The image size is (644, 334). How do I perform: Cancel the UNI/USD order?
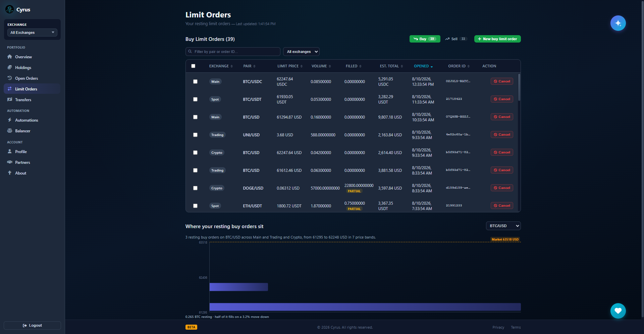coord(502,135)
